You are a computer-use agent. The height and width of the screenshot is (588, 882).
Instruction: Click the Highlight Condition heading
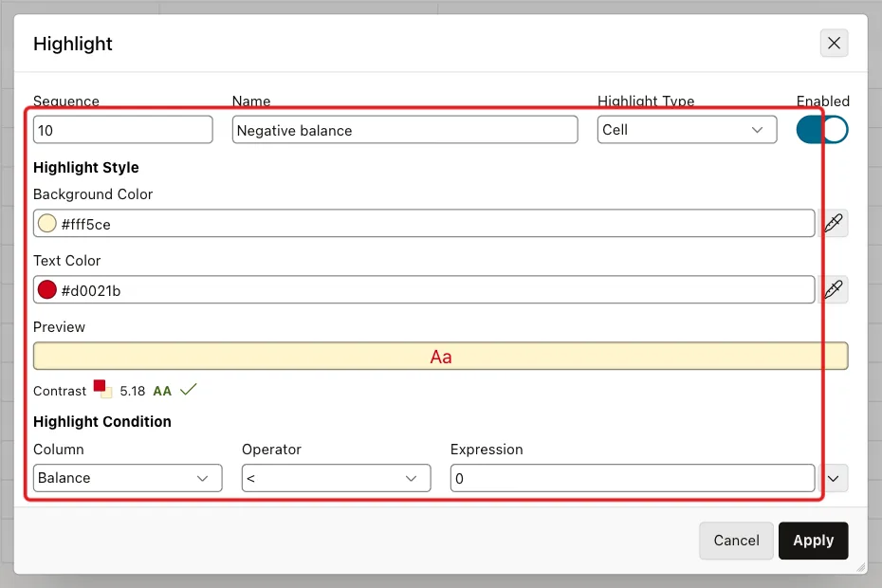pos(102,422)
